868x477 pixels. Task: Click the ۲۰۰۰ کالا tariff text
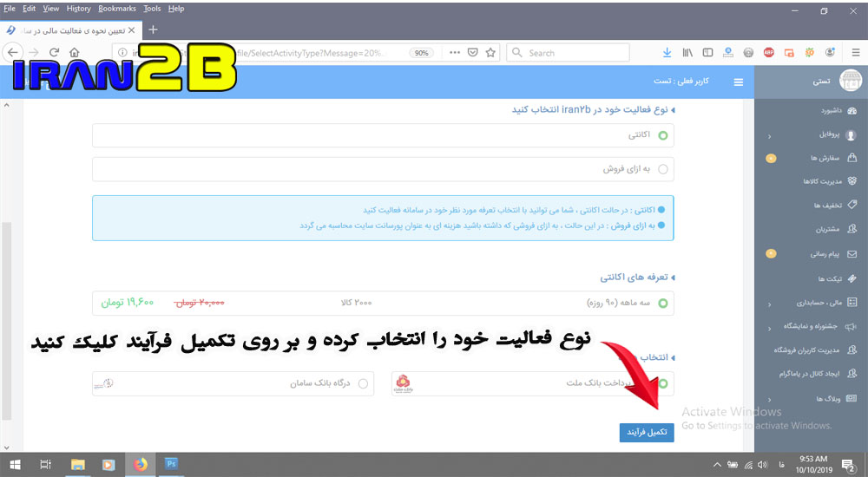pos(356,303)
